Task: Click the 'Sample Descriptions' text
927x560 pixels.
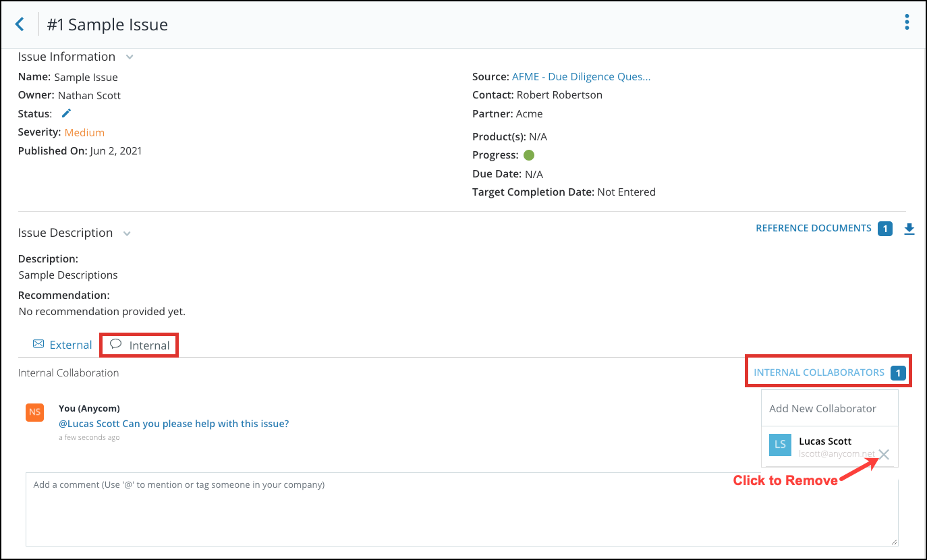Action: coord(68,275)
